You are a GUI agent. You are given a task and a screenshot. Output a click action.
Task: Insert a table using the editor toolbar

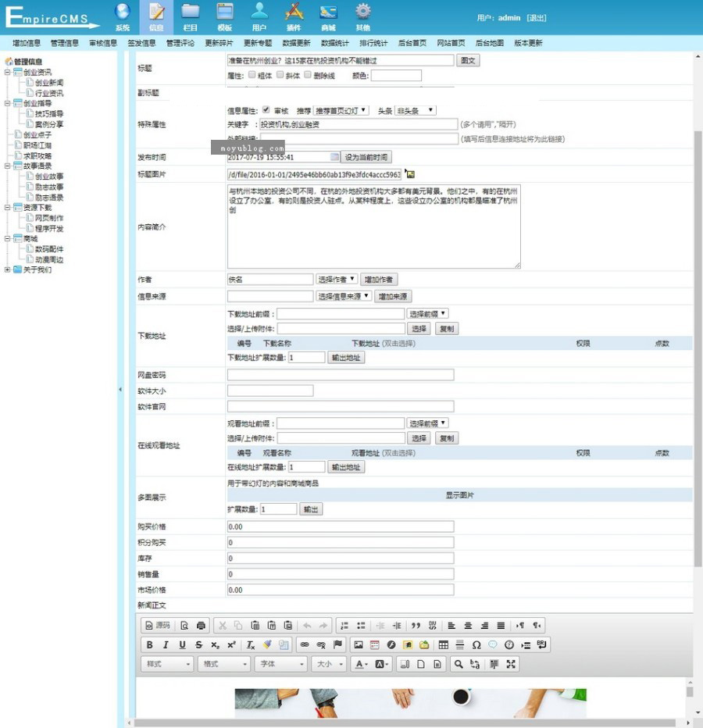click(x=443, y=644)
